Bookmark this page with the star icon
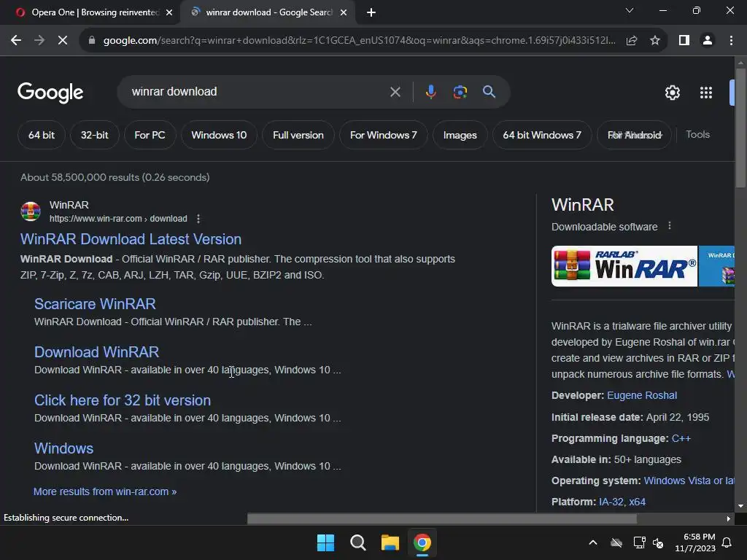Image resolution: width=747 pixels, height=560 pixels. pyautogui.click(x=655, y=41)
